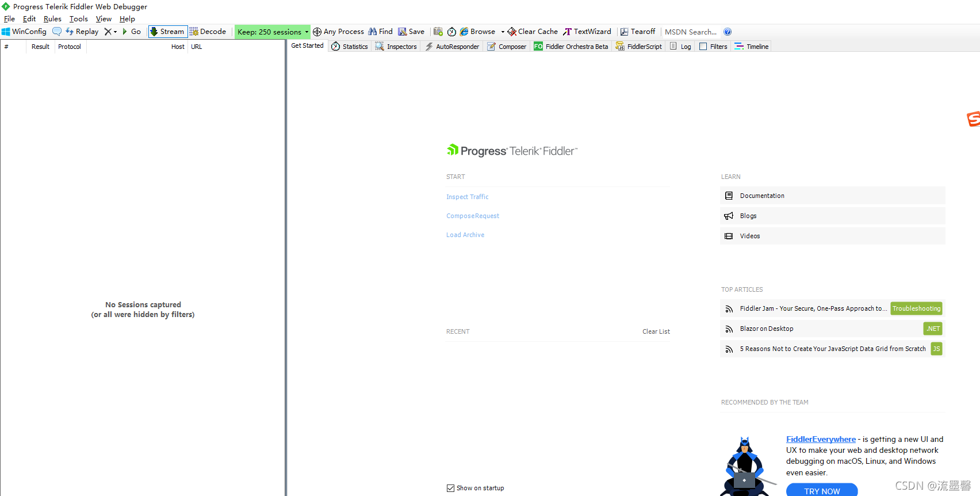This screenshot has height=496, width=980.
Task: Switch to the Inspectors tab
Action: tap(396, 47)
